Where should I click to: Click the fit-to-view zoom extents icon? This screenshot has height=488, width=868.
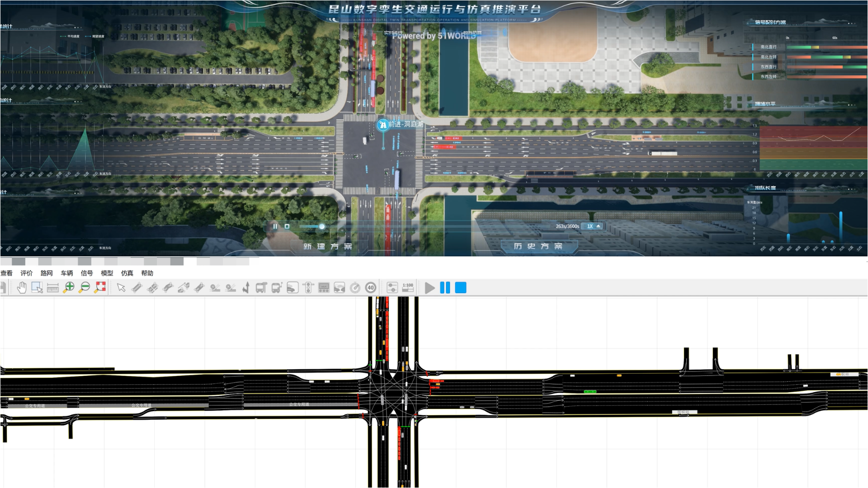coord(100,288)
